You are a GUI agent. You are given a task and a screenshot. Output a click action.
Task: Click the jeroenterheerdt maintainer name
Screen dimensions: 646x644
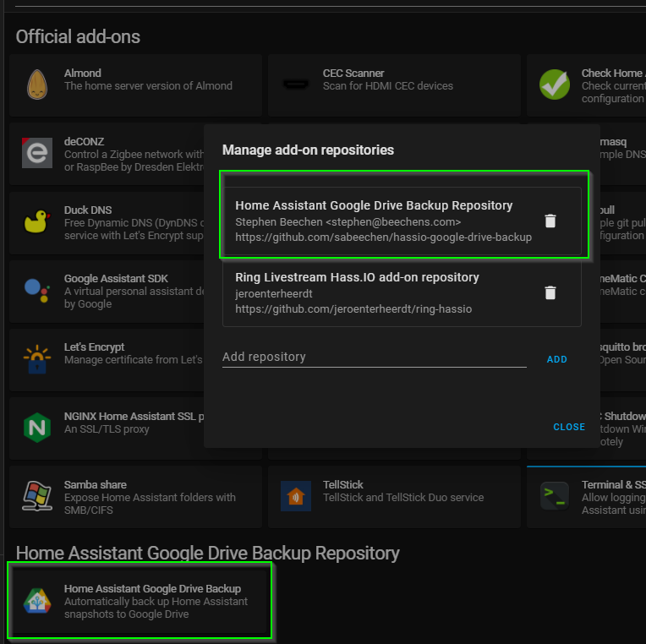[x=274, y=293]
